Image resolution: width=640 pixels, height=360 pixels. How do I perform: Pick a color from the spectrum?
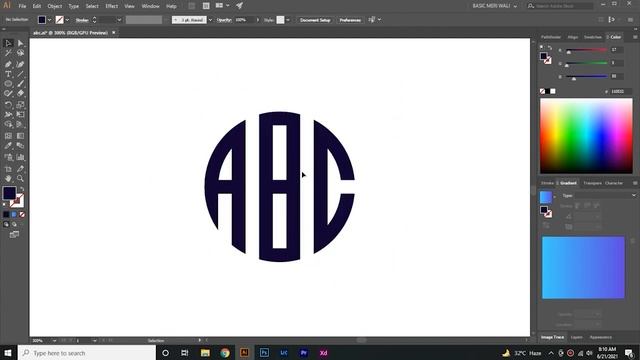point(586,136)
